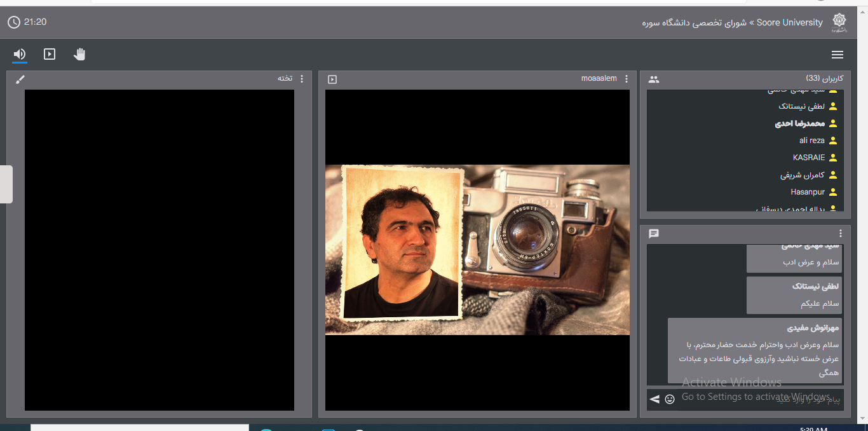This screenshot has width=868, height=431.
Task: Click avatar icon next to Hasanpur
Action: click(x=833, y=192)
